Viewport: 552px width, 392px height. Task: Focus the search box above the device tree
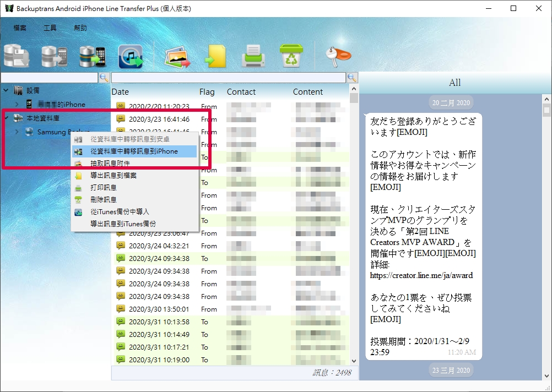click(49, 78)
